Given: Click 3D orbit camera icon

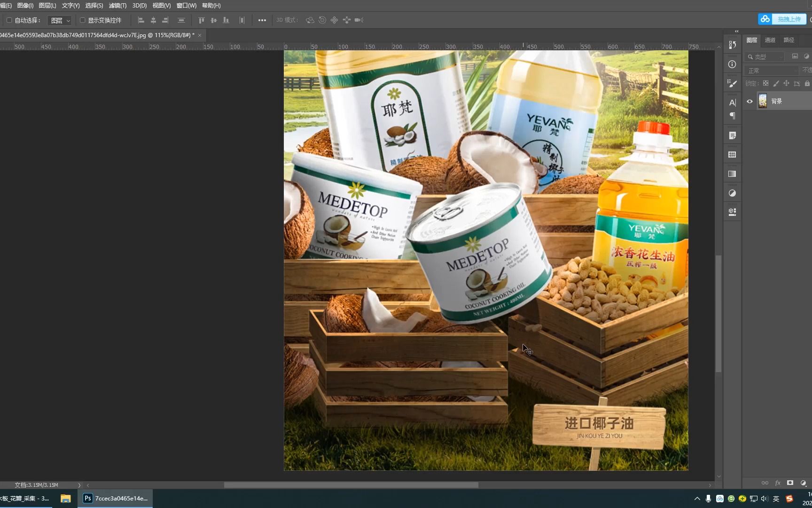Looking at the screenshot, I should (x=310, y=20).
